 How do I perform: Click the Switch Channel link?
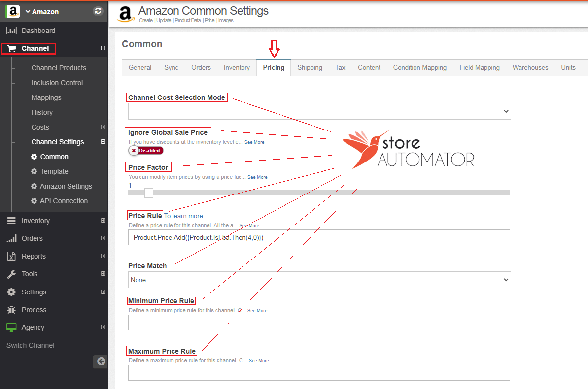point(31,346)
